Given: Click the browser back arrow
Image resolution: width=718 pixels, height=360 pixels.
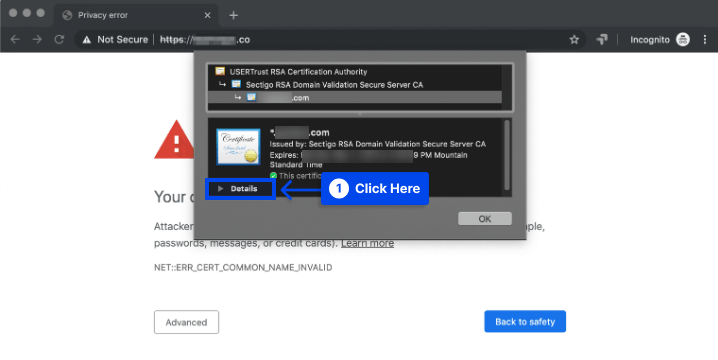Looking at the screenshot, I should [x=15, y=40].
